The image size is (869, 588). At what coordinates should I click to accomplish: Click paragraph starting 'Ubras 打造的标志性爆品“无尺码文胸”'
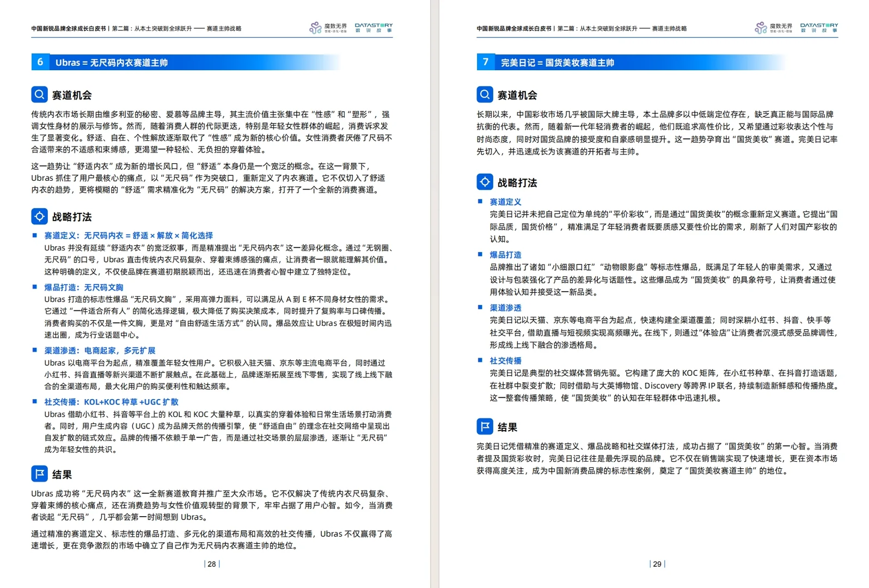pos(218,317)
